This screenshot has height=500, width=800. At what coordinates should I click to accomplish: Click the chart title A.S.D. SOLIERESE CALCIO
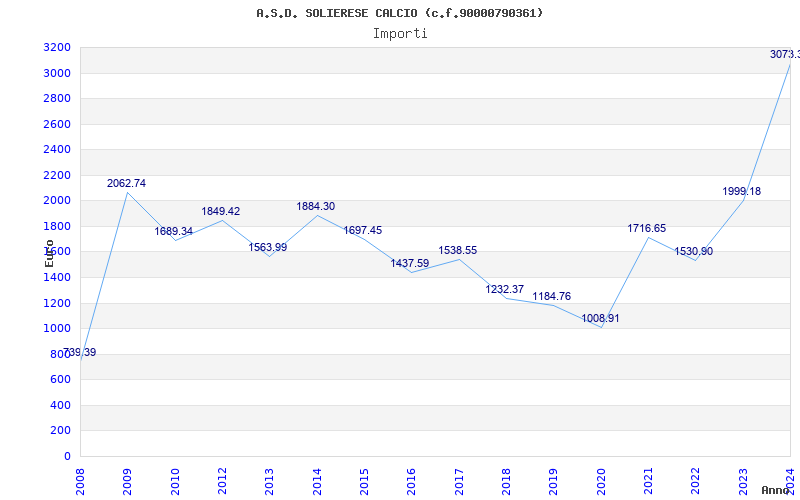point(400,13)
